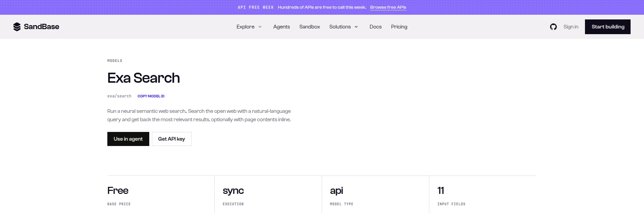Viewport: 644px width, 221px height.
Task: Open the GitHub icon link
Action: (x=553, y=27)
